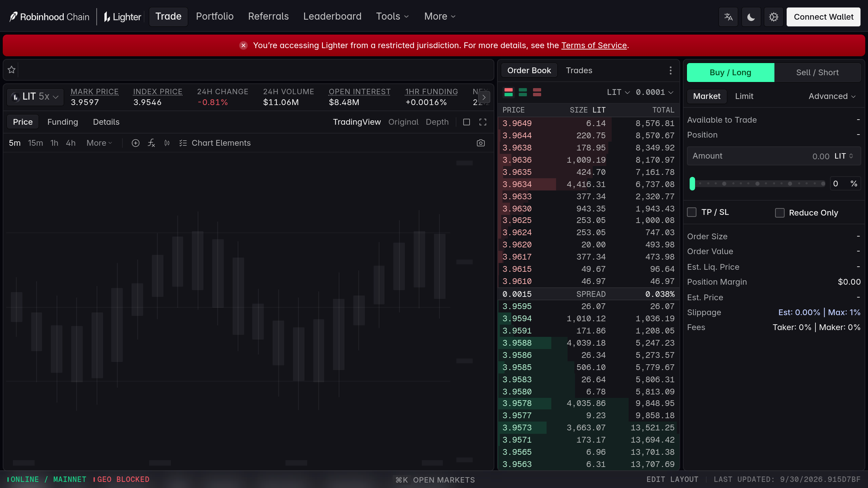Open the Funding chart tab
Screen dimensions: 868x488
coord(63,122)
